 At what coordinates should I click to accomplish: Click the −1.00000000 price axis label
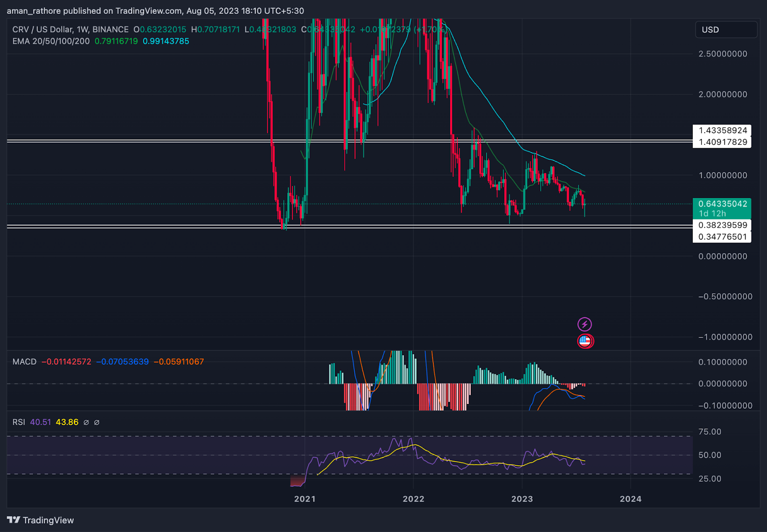725,337
